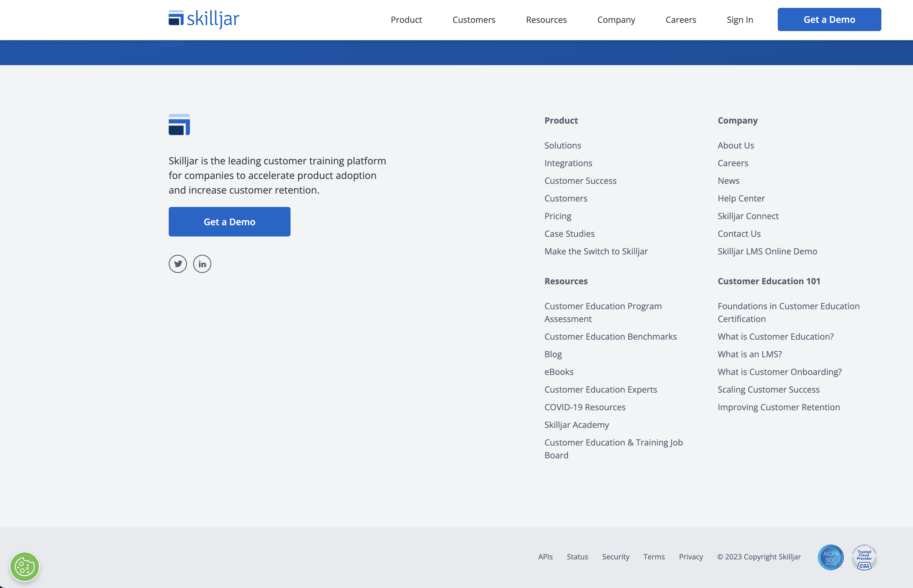Click the Status link in bottom bar
The height and width of the screenshot is (588, 913).
point(577,557)
